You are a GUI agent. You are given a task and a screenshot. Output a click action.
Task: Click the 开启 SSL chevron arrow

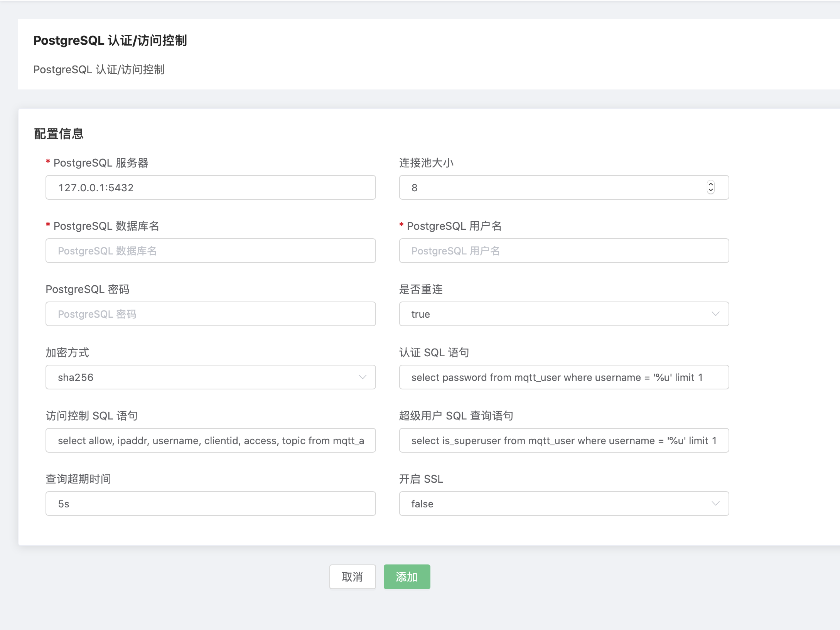715,504
